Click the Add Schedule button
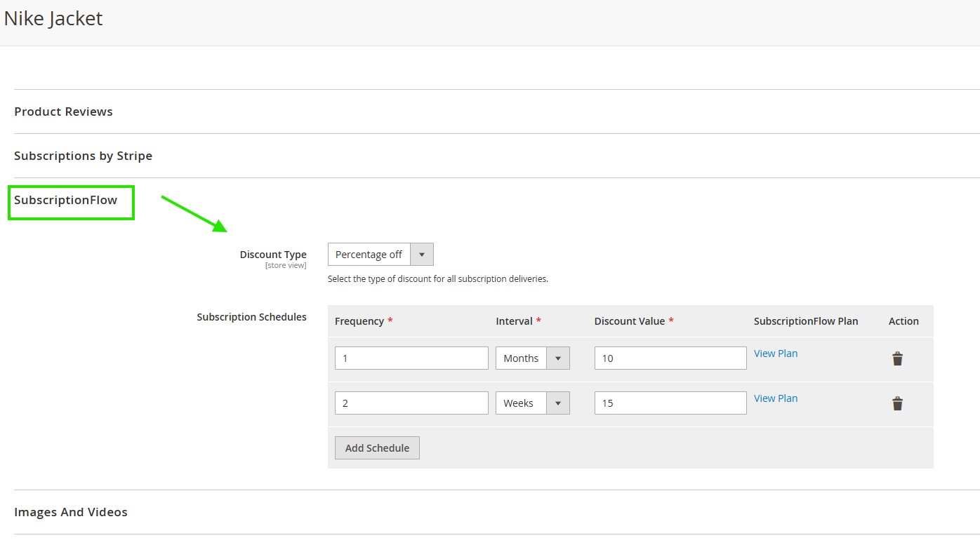This screenshot has height=552, width=980. [377, 448]
